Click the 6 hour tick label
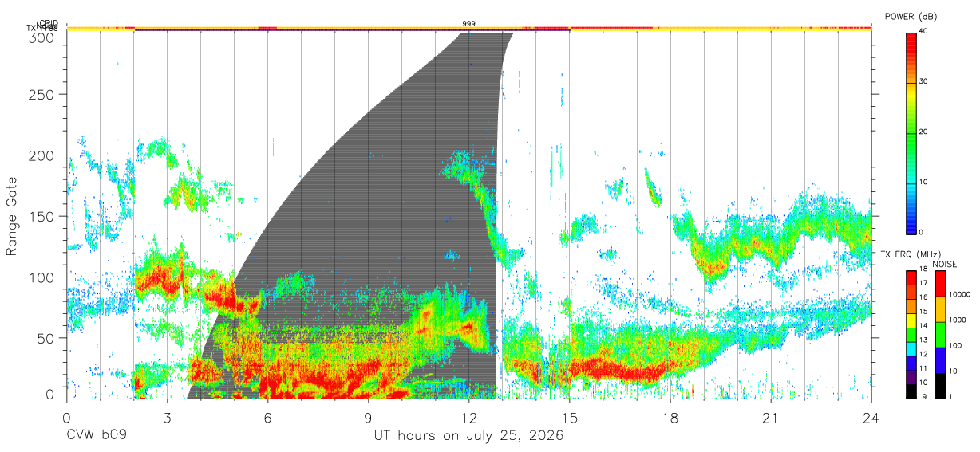This screenshot has width=980, height=452. click(267, 417)
